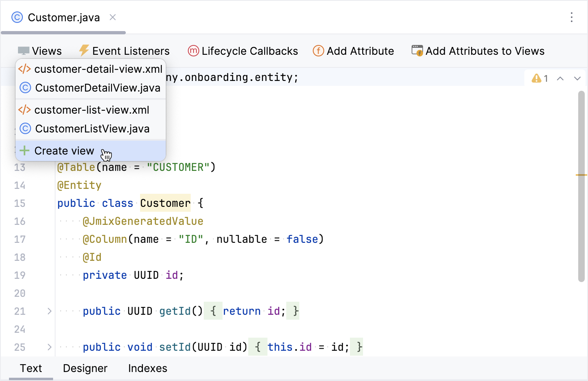The width and height of the screenshot is (588, 381).
Task: Click the Add Attribute icon
Action: point(318,51)
